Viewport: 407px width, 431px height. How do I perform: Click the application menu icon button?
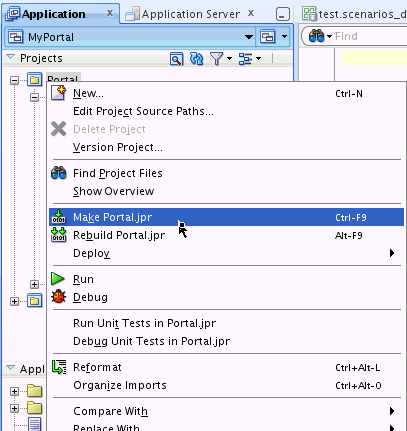pos(268,37)
